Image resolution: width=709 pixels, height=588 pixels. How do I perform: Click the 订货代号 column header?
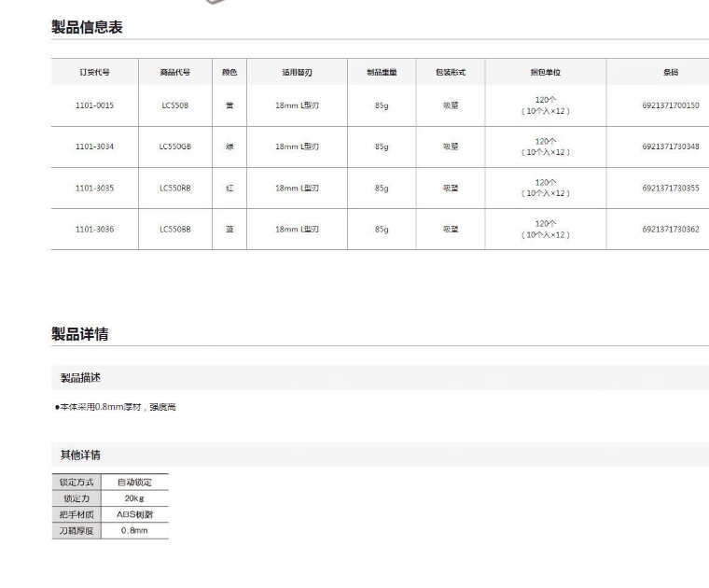point(94,72)
